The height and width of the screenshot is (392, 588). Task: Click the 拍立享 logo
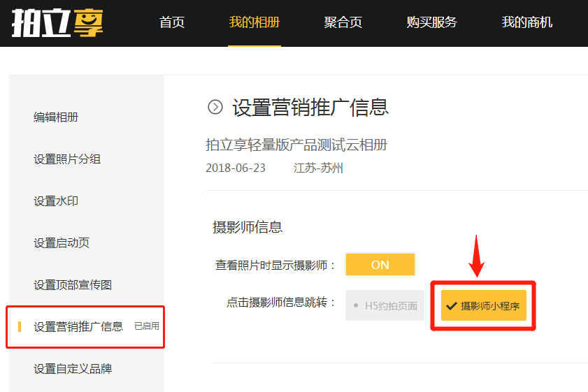pos(57,23)
